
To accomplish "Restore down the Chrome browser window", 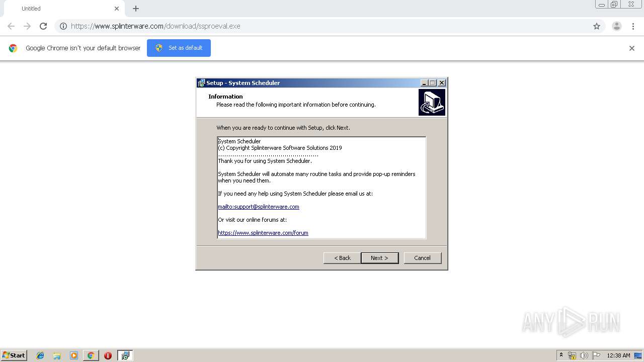I will tap(614, 5).
